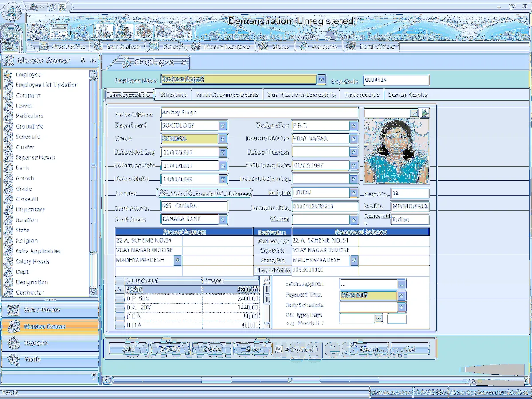Click the Search button at bottom

[368, 349]
